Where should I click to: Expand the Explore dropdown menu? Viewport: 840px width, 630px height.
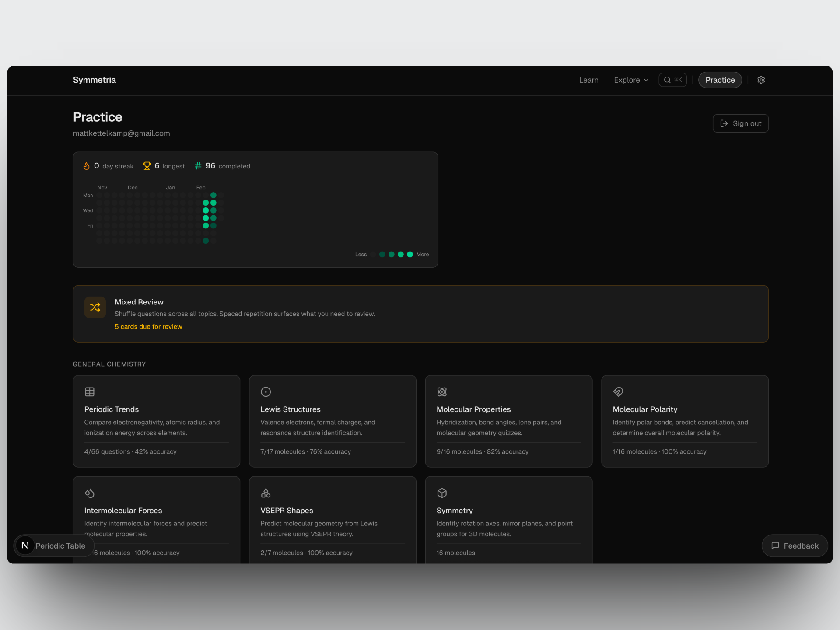tap(631, 80)
